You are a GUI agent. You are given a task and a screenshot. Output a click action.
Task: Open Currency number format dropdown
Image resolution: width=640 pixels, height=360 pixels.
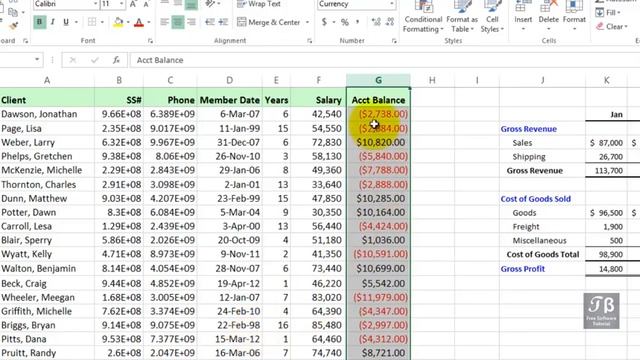click(x=392, y=4)
